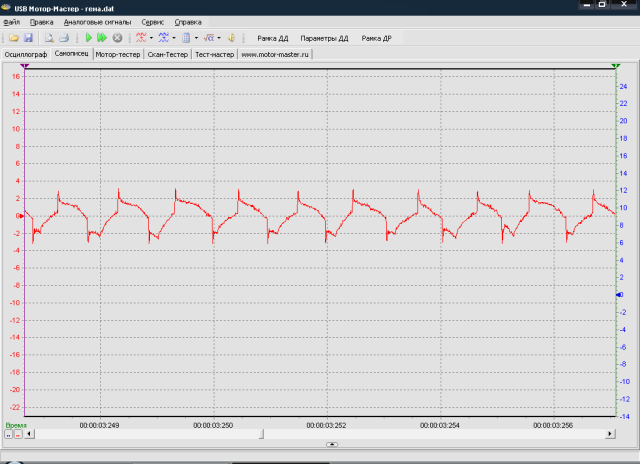This screenshot has width=640, height=464.
Task: Click the Параметры ДД button
Action: click(x=324, y=38)
